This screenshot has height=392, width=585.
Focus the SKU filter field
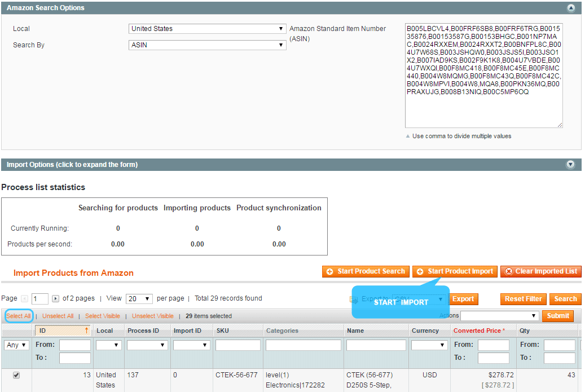click(x=238, y=345)
